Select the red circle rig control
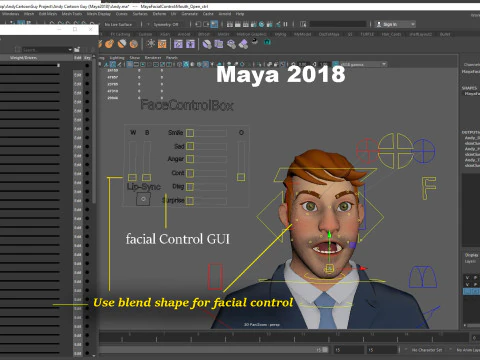 367,151
